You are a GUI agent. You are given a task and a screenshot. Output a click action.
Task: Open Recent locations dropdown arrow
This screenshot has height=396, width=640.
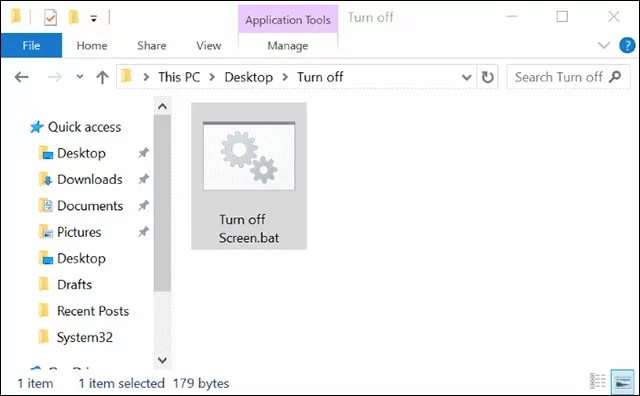80,76
